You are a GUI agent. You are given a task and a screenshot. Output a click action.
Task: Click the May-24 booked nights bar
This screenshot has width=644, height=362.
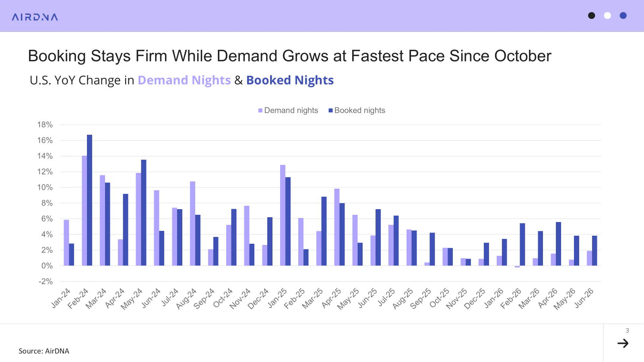[144, 213]
